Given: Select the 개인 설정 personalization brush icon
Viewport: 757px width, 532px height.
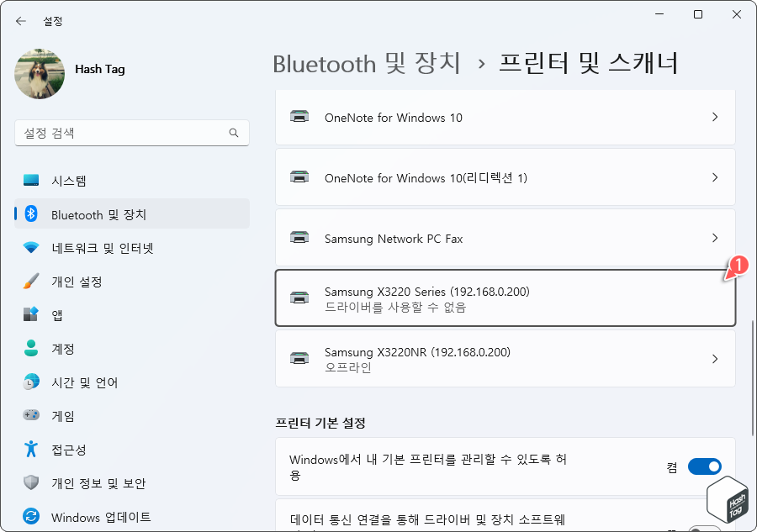Looking at the screenshot, I should click(31, 281).
